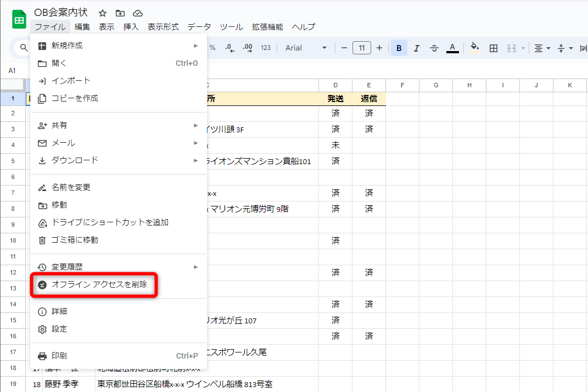
Task: Toggle italic formatting
Action: tap(416, 48)
